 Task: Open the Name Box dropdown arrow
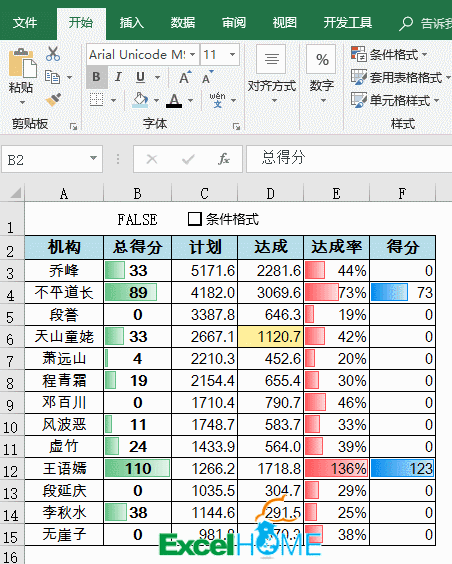tap(93, 159)
